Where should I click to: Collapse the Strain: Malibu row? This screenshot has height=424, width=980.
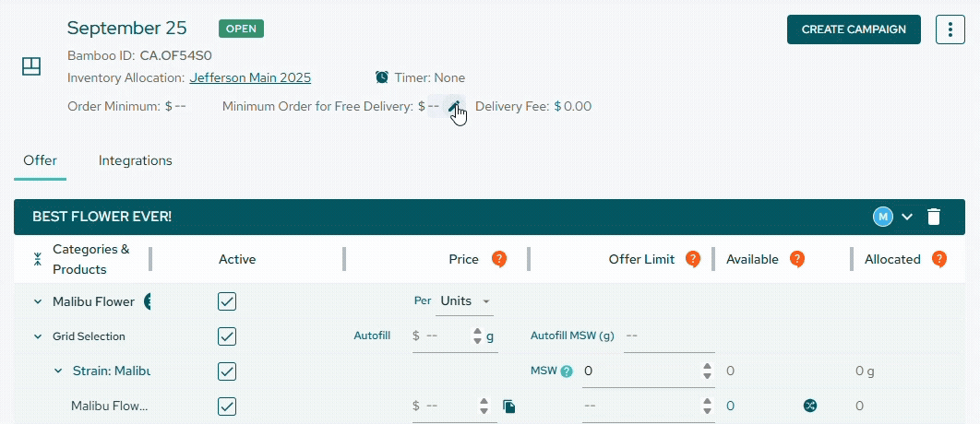[x=58, y=371]
